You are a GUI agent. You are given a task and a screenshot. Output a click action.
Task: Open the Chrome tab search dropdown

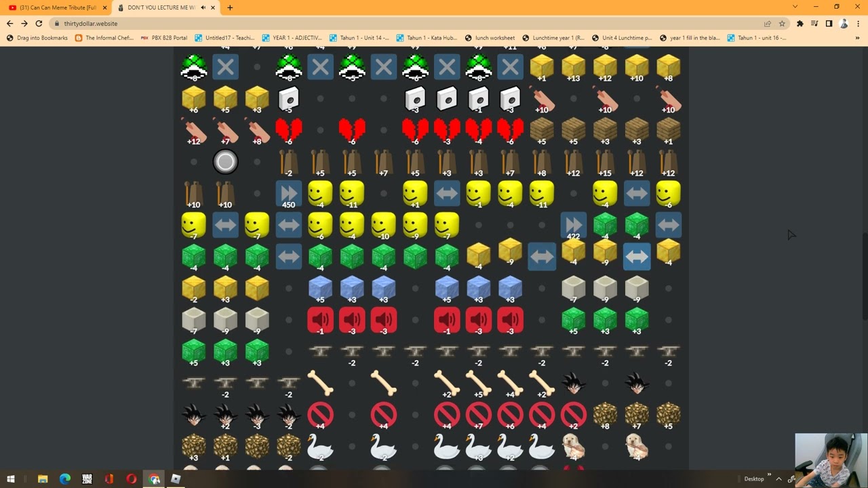(x=795, y=7)
